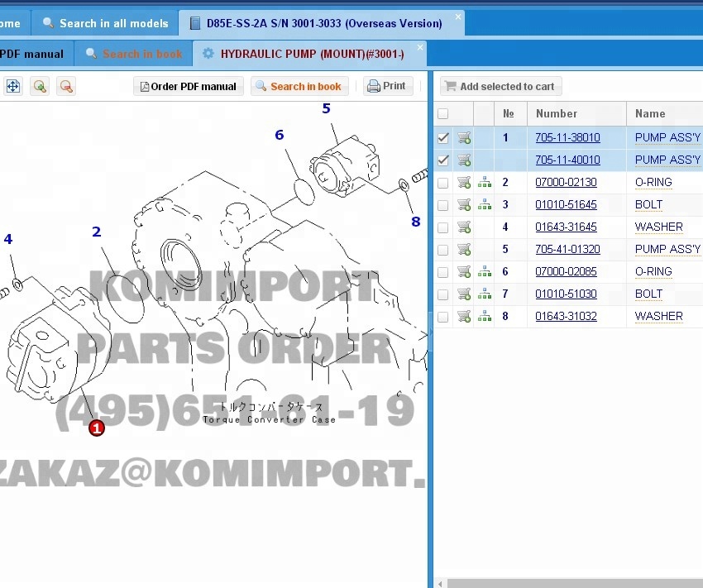This screenshot has width=703, height=588.
Task: Click the horizontal scrollbar under parts table
Action: [575, 584]
